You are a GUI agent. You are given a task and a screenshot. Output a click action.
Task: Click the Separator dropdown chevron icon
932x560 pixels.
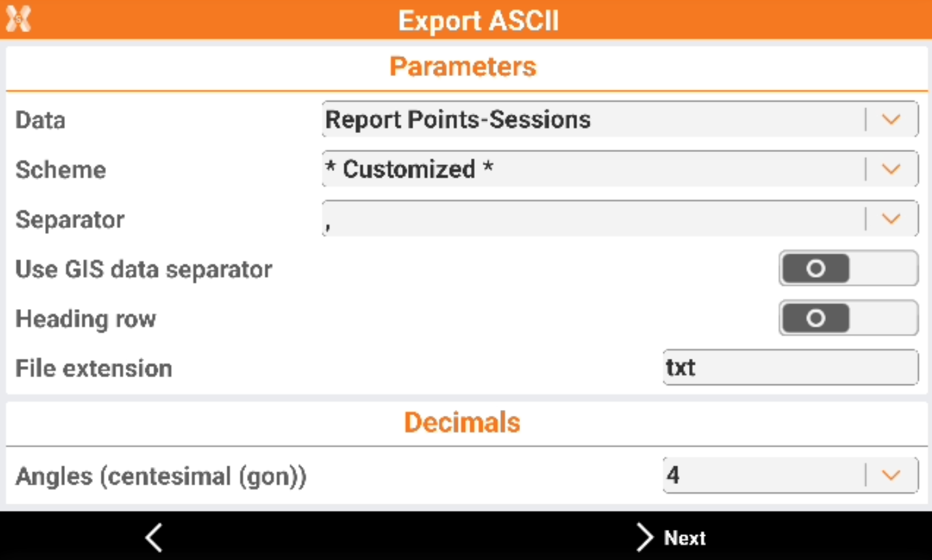tap(891, 219)
